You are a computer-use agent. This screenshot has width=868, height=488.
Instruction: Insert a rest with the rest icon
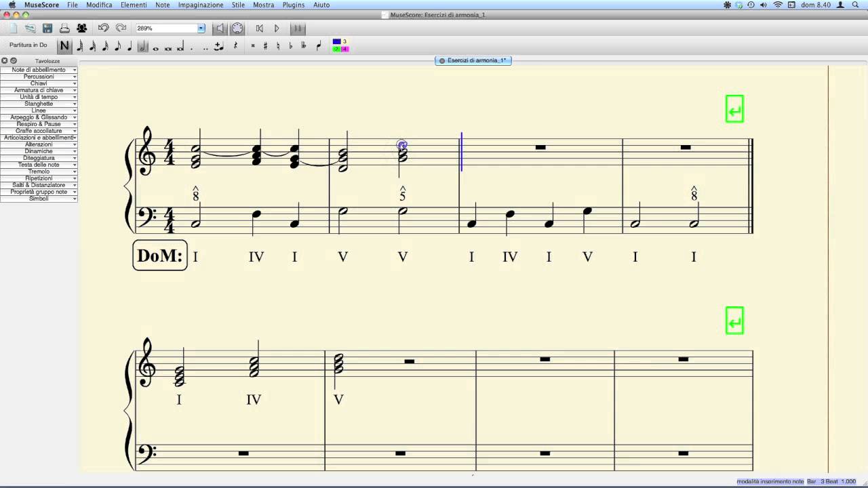point(235,46)
